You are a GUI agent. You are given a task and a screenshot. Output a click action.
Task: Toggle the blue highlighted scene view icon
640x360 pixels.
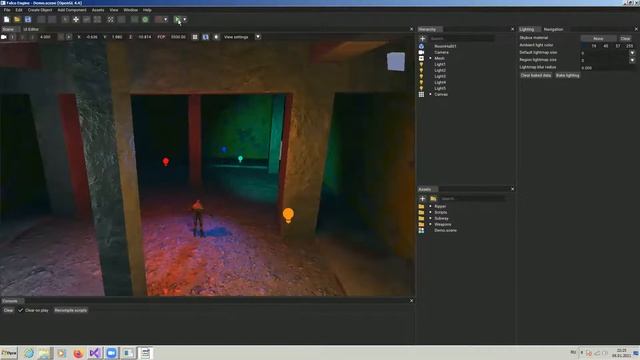206,37
